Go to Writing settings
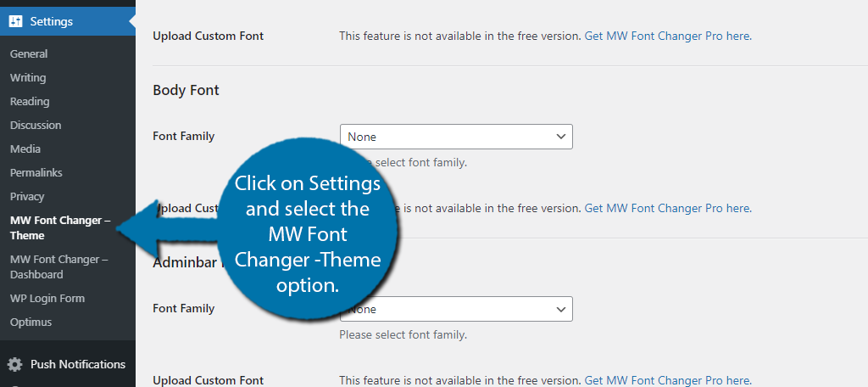 point(28,77)
